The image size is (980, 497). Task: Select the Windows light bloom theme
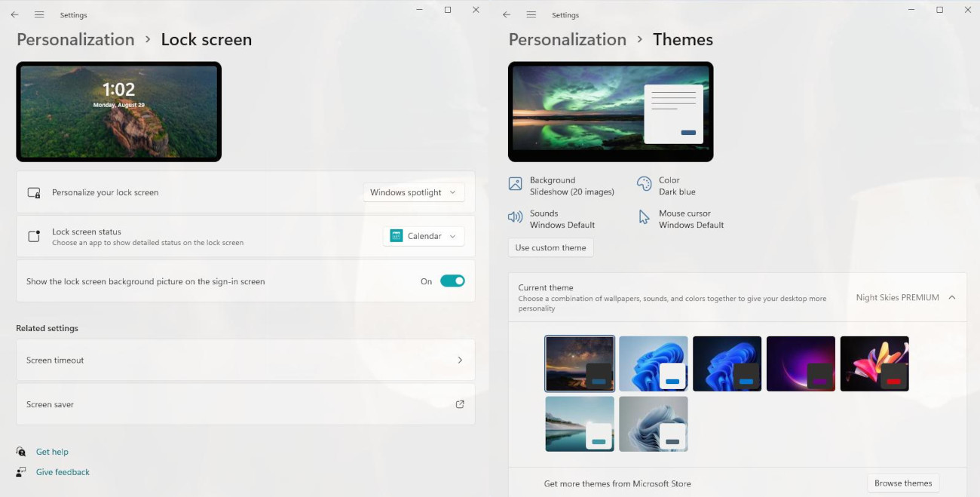click(654, 364)
